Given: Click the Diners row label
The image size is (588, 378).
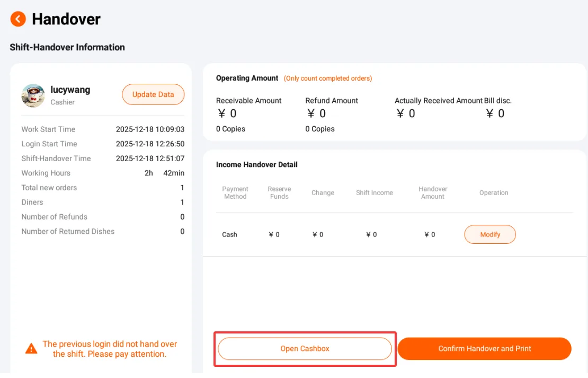Looking at the screenshot, I should (32, 203).
